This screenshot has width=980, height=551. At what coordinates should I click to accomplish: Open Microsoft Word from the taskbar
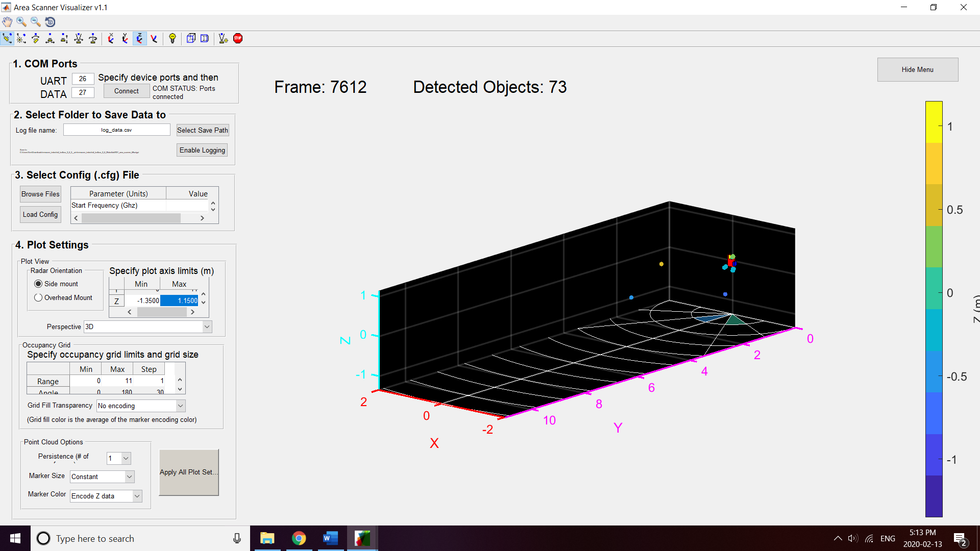[330, 538]
